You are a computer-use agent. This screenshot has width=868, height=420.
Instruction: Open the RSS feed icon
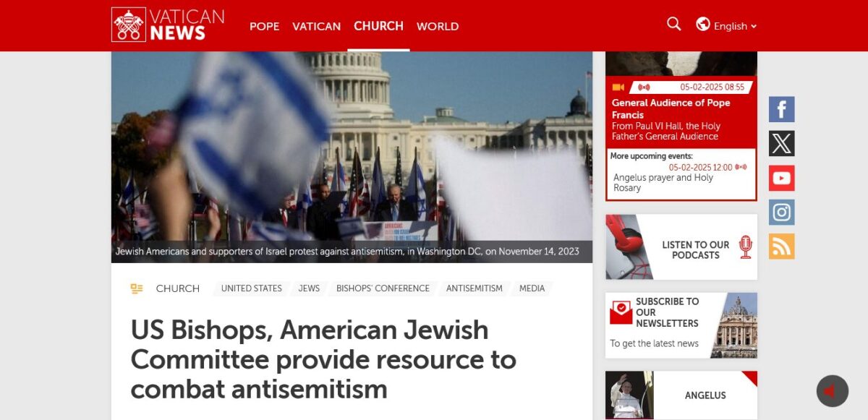point(781,246)
